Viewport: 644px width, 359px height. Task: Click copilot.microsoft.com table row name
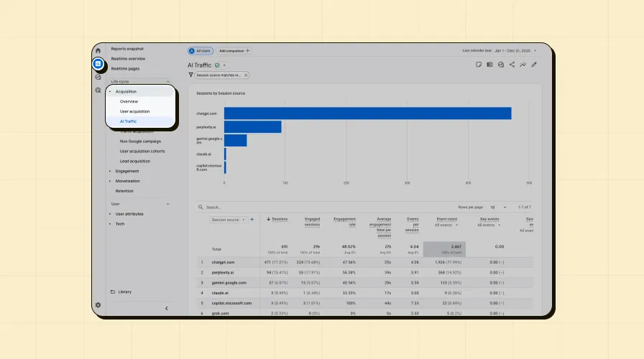pyautogui.click(x=231, y=303)
